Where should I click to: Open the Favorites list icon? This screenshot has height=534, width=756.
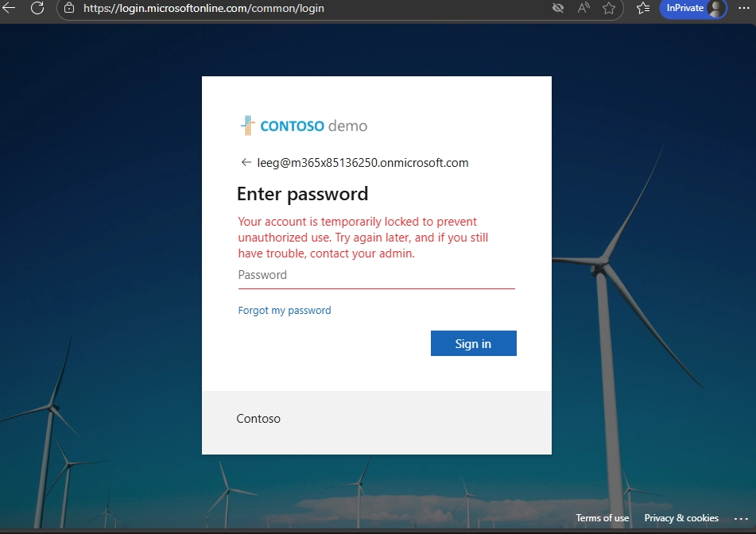642,8
